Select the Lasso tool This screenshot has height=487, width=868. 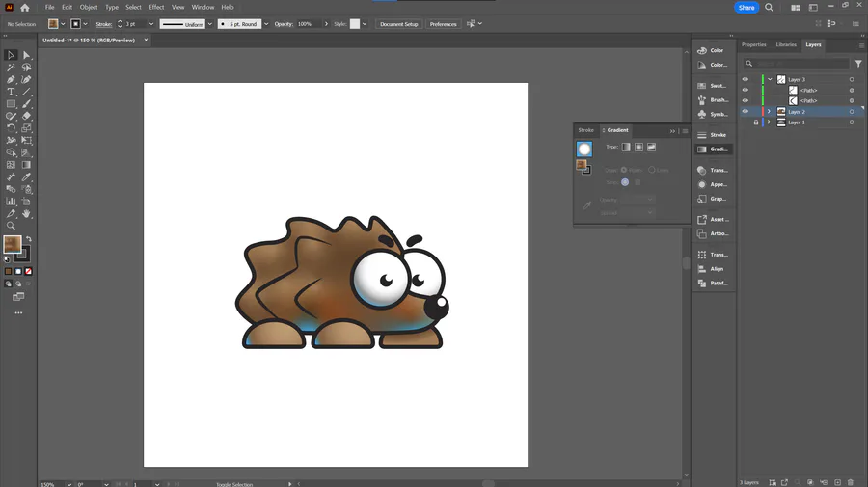26,67
